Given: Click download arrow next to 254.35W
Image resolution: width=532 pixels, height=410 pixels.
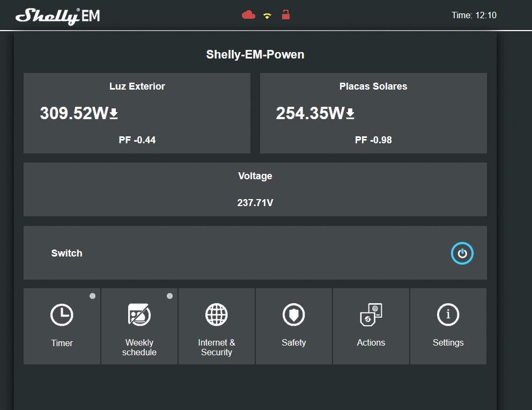Looking at the screenshot, I should coord(350,114).
